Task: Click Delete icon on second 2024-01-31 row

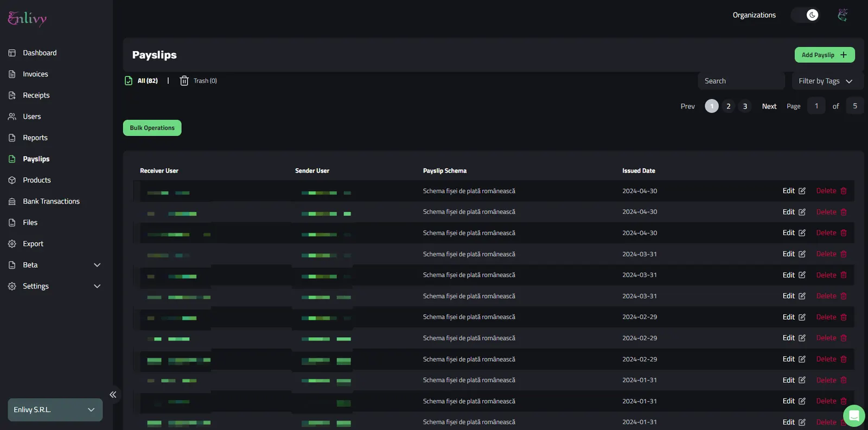Action: click(844, 401)
